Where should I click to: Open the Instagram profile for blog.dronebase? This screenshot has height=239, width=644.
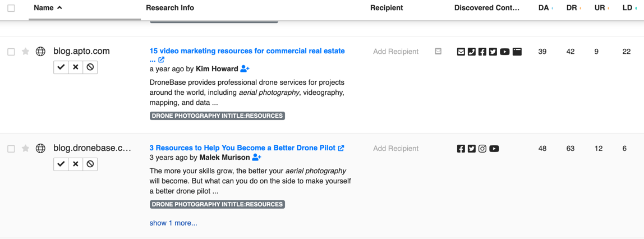pos(482,149)
